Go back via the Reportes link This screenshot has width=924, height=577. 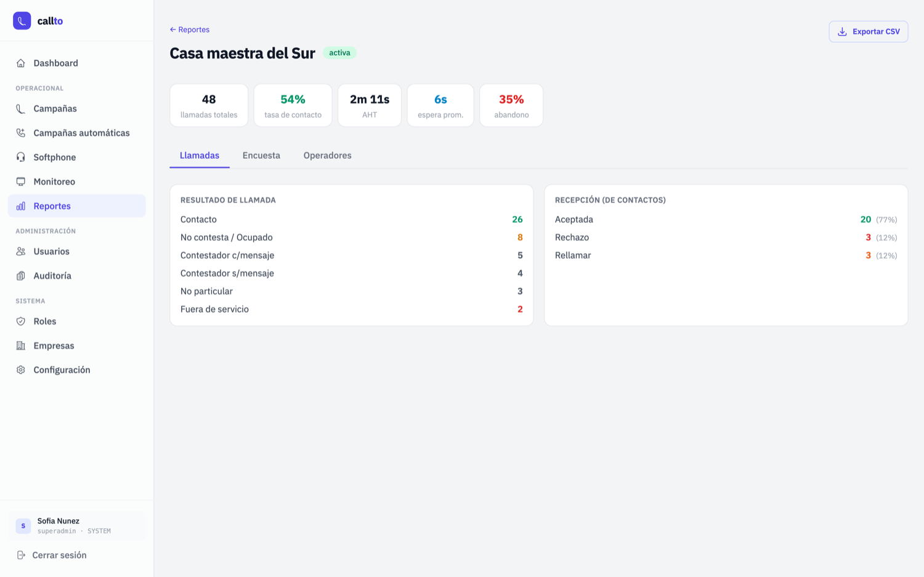point(190,30)
